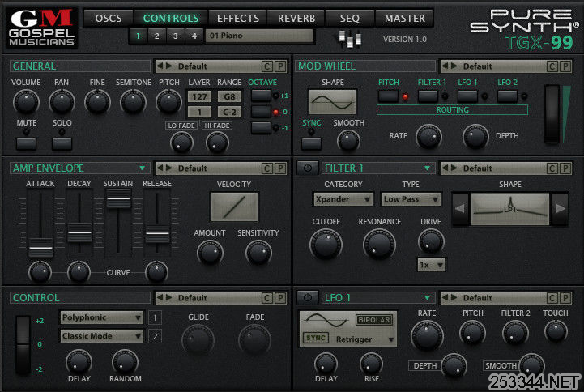The height and width of the screenshot is (392, 584).
Task: Copy the Control preset with C button
Action: pos(266,298)
